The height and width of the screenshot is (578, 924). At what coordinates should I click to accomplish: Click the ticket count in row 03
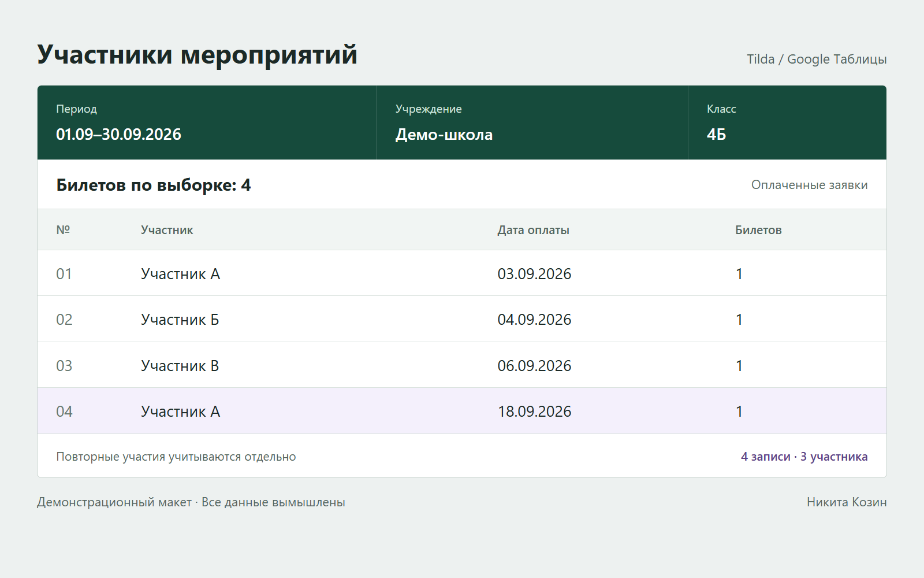coord(739,366)
